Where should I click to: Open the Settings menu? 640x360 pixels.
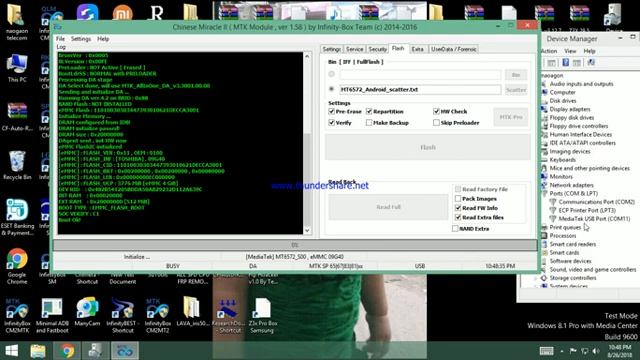click(x=81, y=39)
